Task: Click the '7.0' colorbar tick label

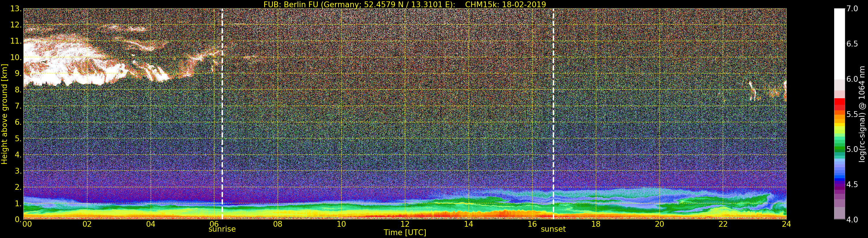Action: (x=852, y=9)
